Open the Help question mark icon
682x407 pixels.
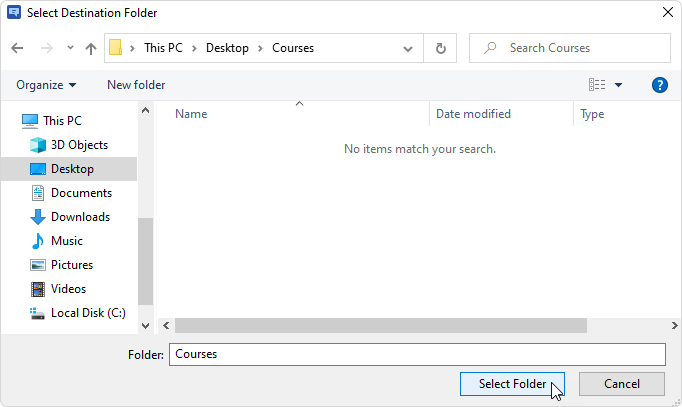659,85
